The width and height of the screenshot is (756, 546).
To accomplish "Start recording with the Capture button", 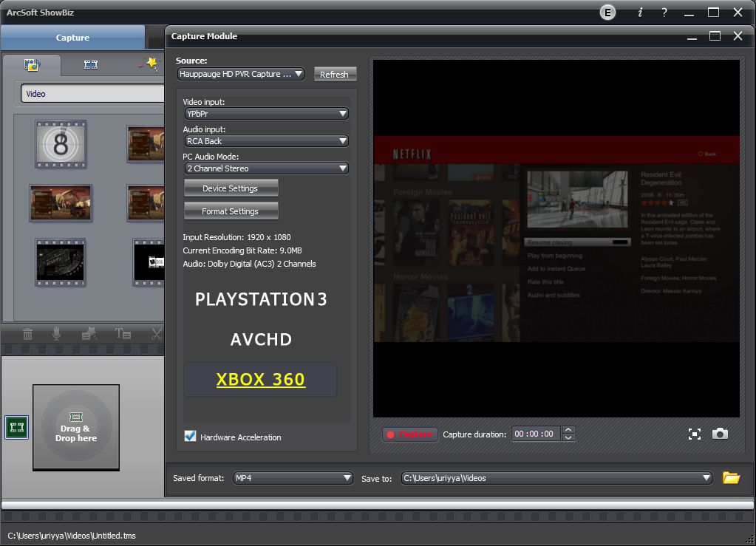I will pyautogui.click(x=410, y=434).
